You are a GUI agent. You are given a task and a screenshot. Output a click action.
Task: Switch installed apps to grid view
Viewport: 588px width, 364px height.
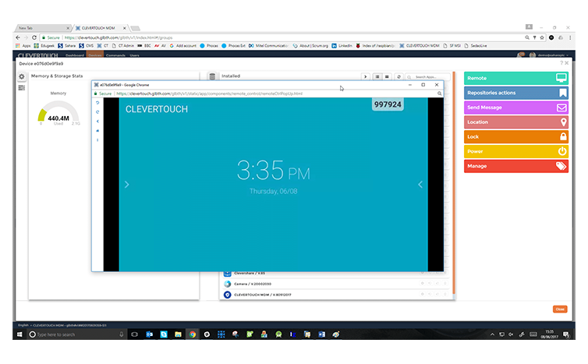pyautogui.click(x=387, y=76)
